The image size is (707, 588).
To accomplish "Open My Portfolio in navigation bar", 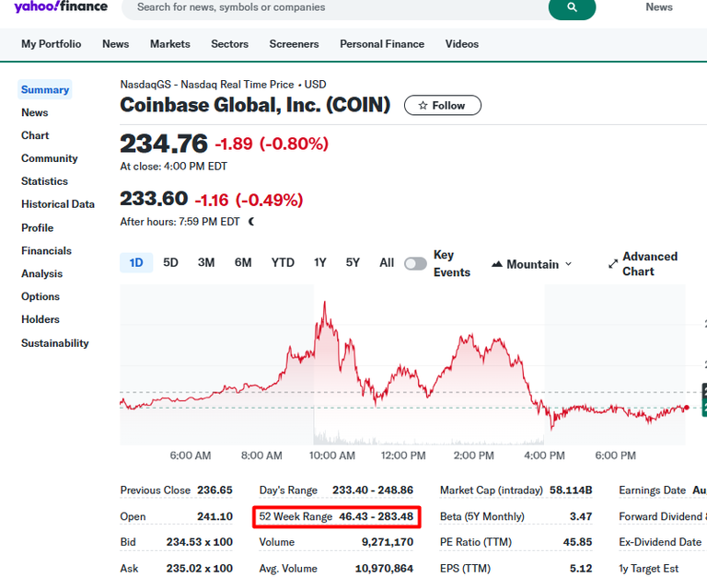I will pos(51,43).
